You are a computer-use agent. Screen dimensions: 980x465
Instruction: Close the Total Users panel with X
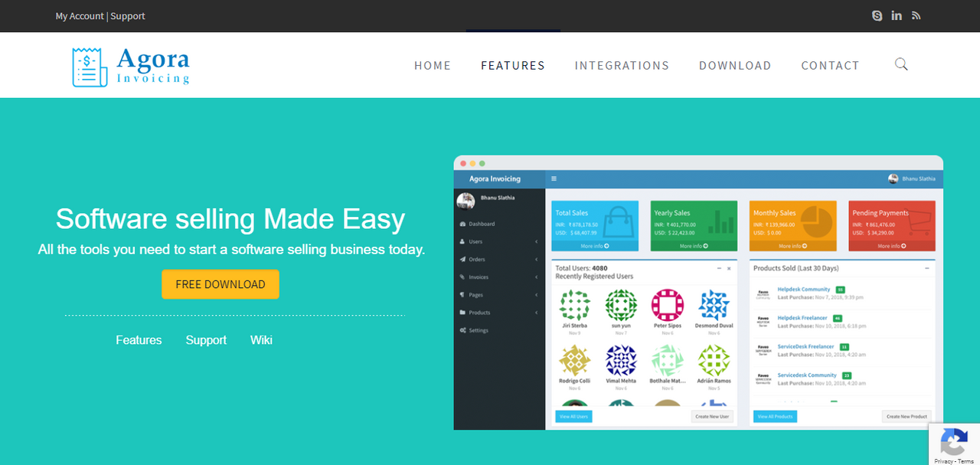pyautogui.click(x=729, y=269)
